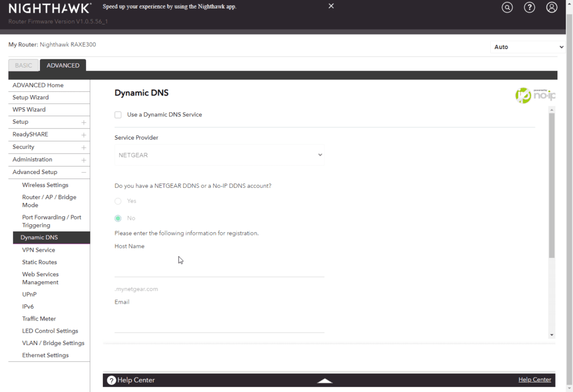Expand the Help Center panel arrow
573x392 pixels.
point(325,380)
